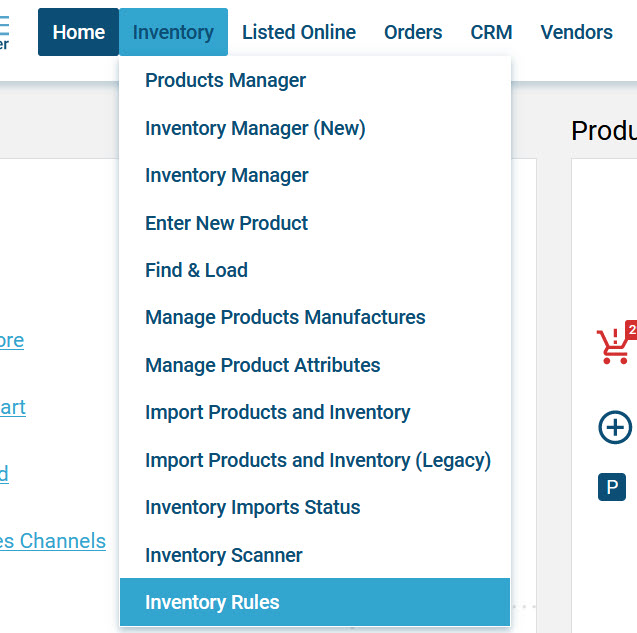Viewport: 637px width, 633px height.
Task: Open the Listed Online menu
Action: 299,32
